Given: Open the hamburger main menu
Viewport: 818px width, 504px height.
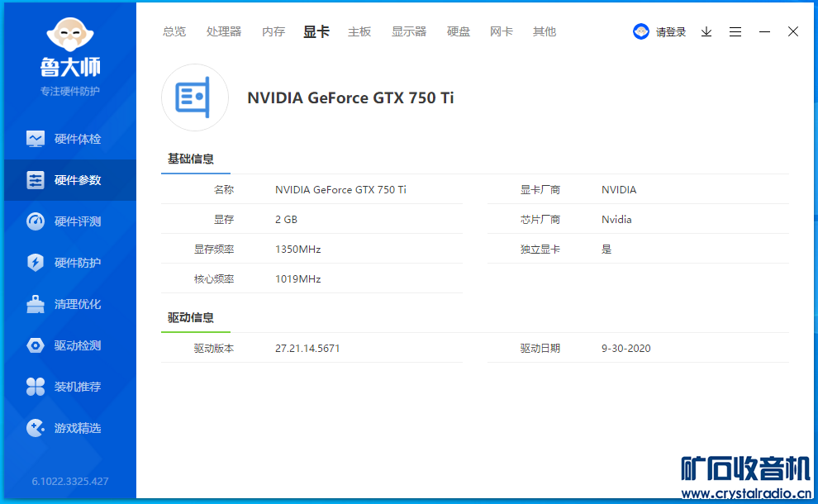Looking at the screenshot, I should click(x=735, y=32).
